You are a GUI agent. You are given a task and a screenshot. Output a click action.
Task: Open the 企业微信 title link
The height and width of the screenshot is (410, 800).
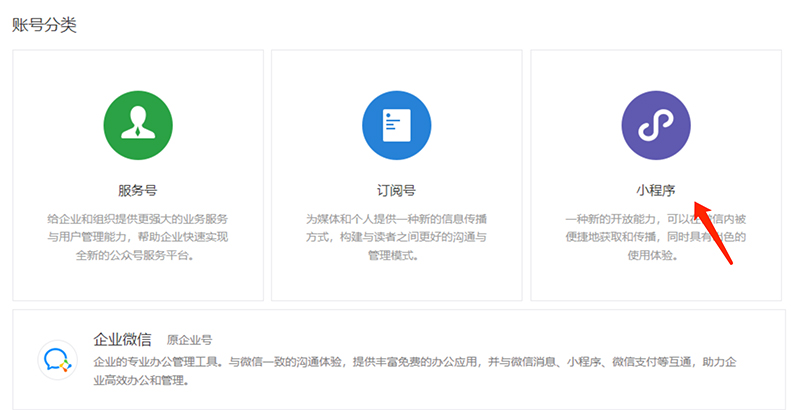(x=122, y=339)
